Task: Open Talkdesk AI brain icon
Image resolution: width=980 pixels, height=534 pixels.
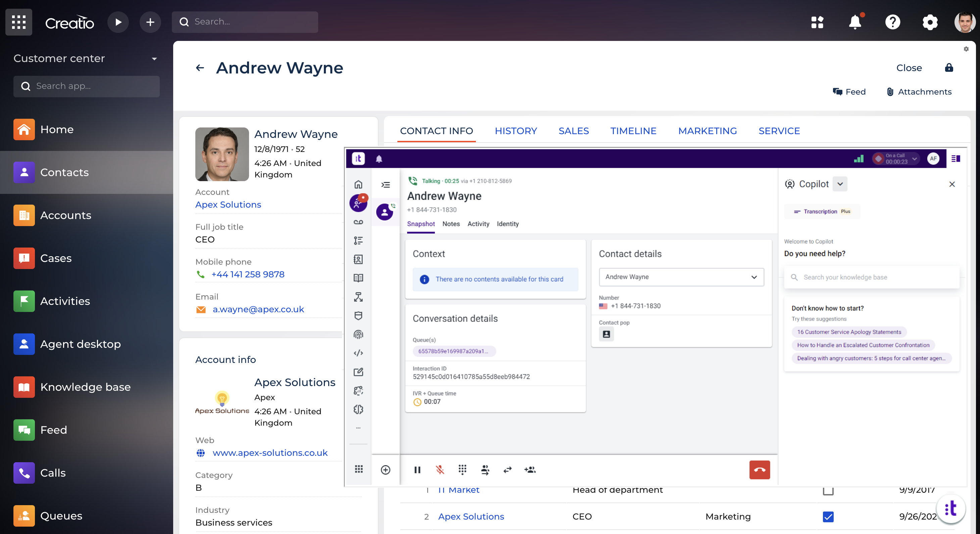Action: (358, 409)
